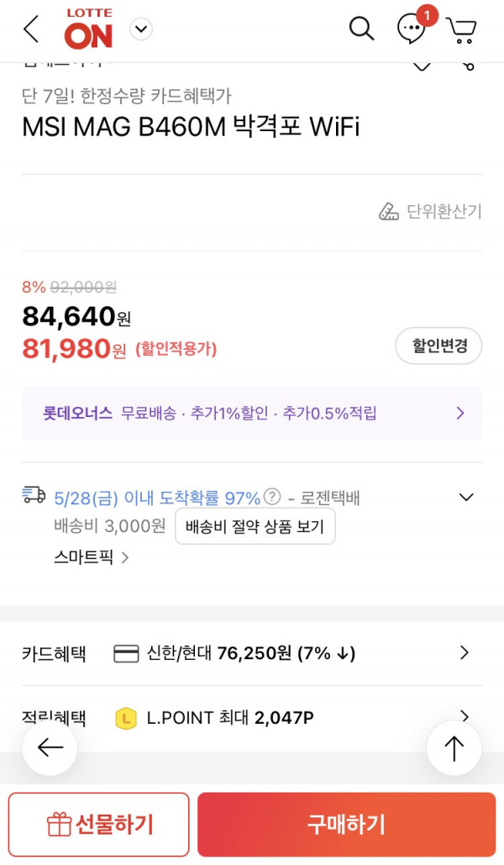Click 배송비 절약 상품 보기 button
Viewport: 504px width, 865px height.
pyautogui.click(x=255, y=526)
